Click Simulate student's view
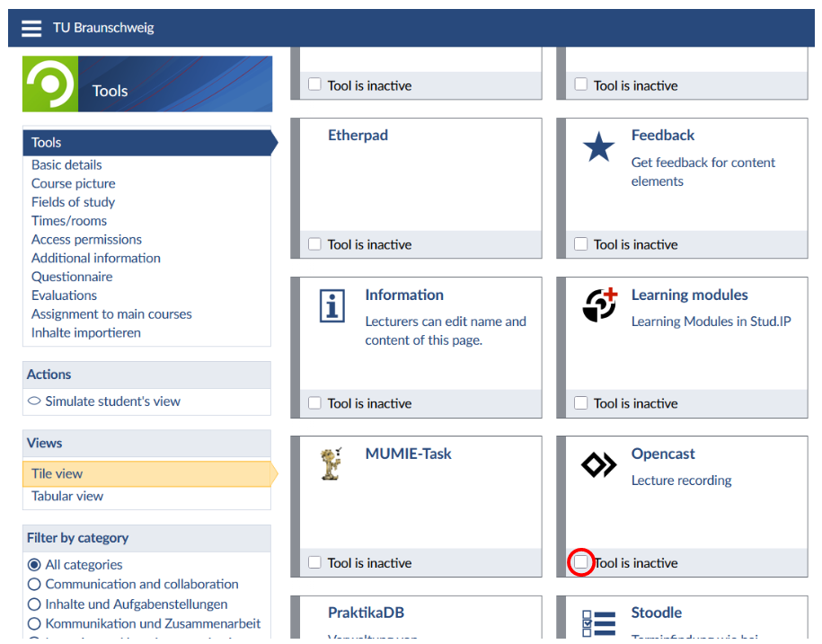 click(112, 401)
